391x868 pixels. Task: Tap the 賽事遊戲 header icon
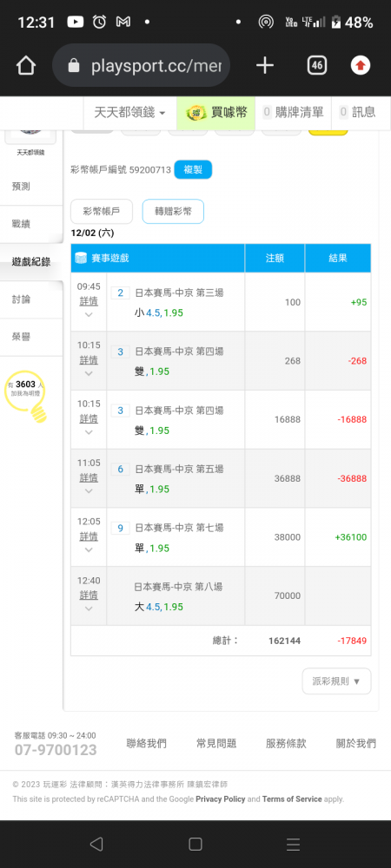click(x=81, y=258)
